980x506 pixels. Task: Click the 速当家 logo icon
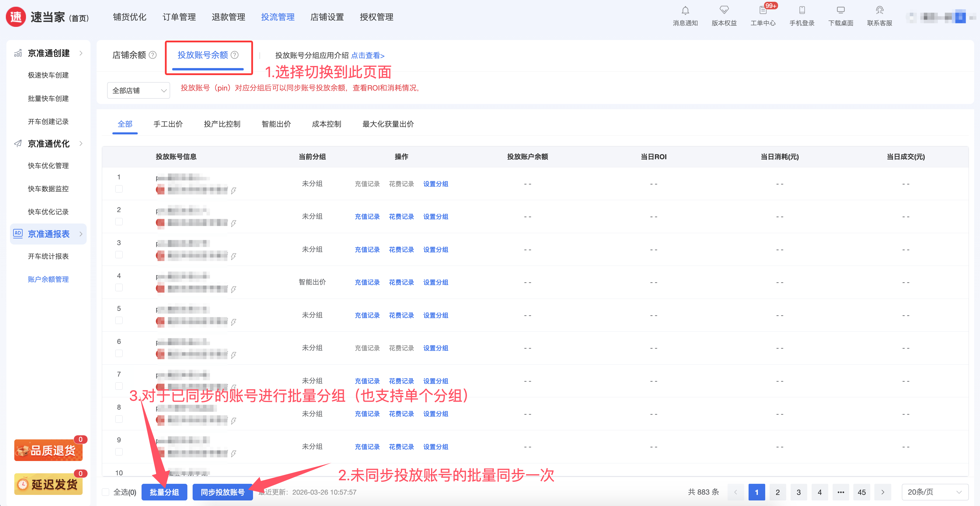pyautogui.click(x=16, y=17)
